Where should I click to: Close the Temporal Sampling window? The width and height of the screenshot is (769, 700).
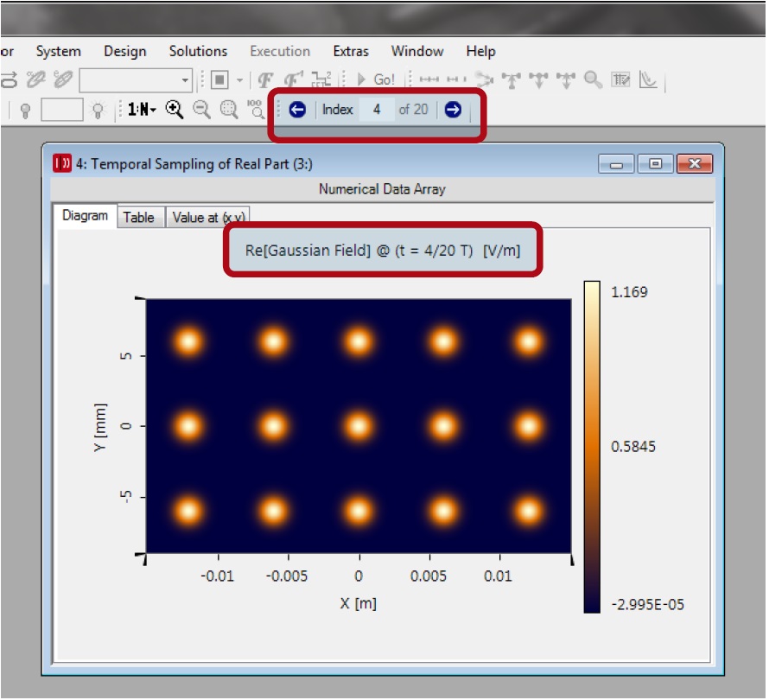pyautogui.click(x=695, y=164)
